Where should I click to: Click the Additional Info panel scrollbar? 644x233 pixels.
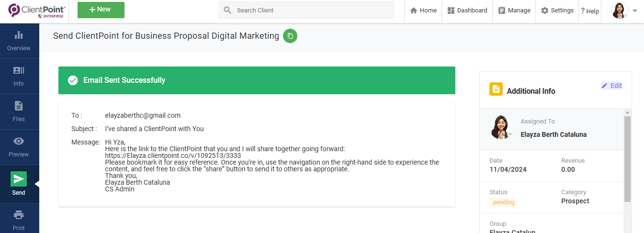[628, 159]
